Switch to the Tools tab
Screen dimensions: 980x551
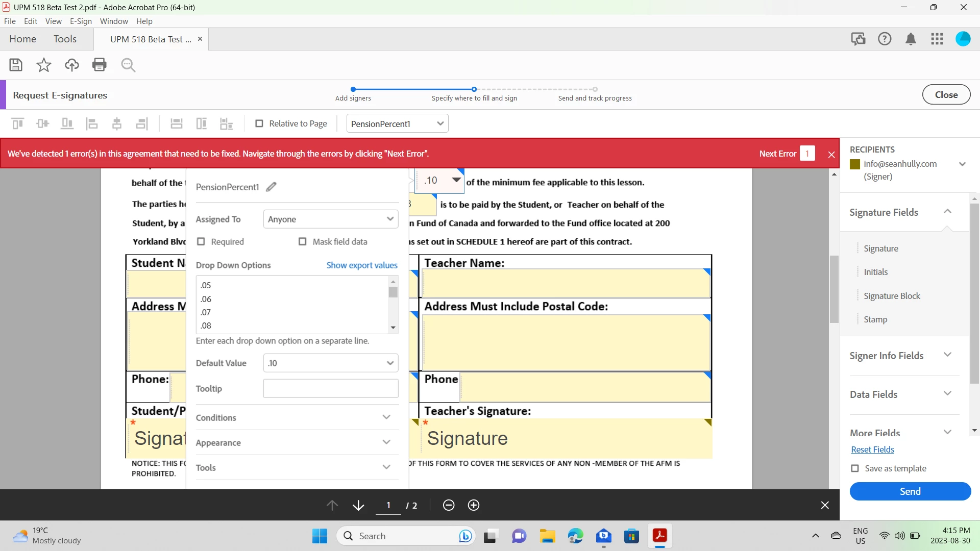click(x=65, y=39)
